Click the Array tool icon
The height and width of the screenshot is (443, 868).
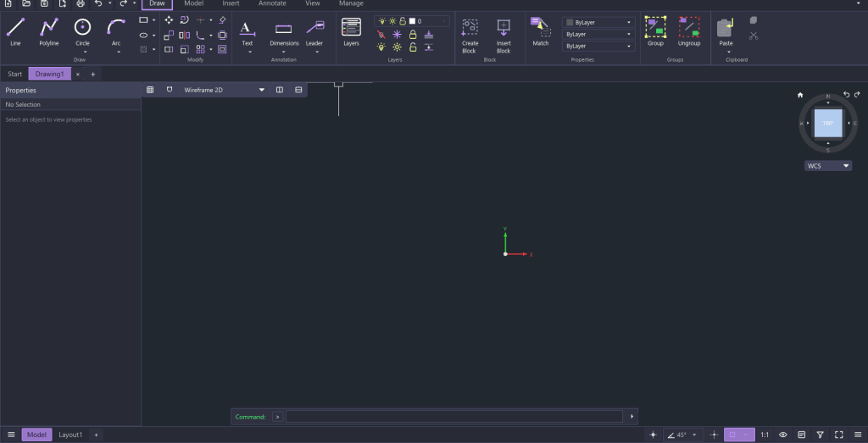(x=200, y=49)
